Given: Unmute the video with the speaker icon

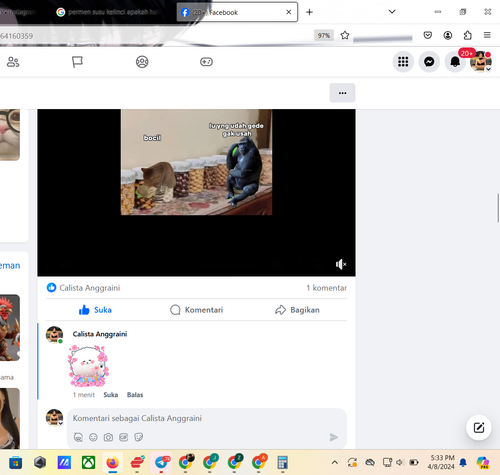Looking at the screenshot, I should [341, 264].
